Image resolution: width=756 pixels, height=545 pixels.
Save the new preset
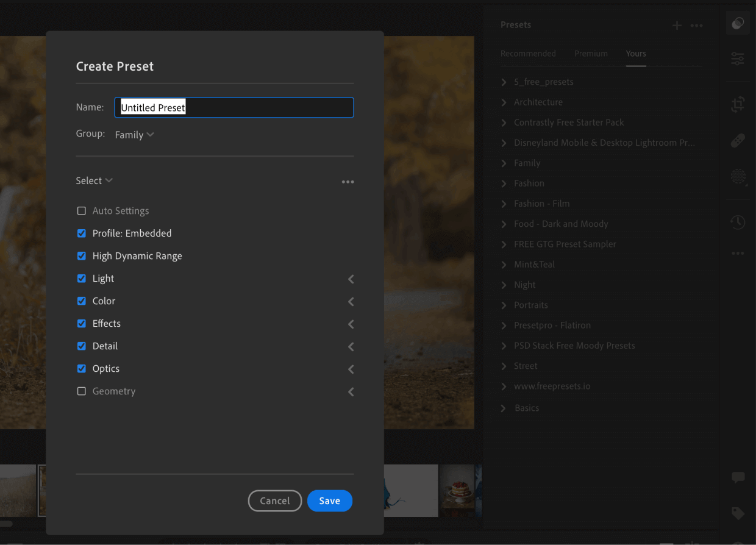coord(329,500)
